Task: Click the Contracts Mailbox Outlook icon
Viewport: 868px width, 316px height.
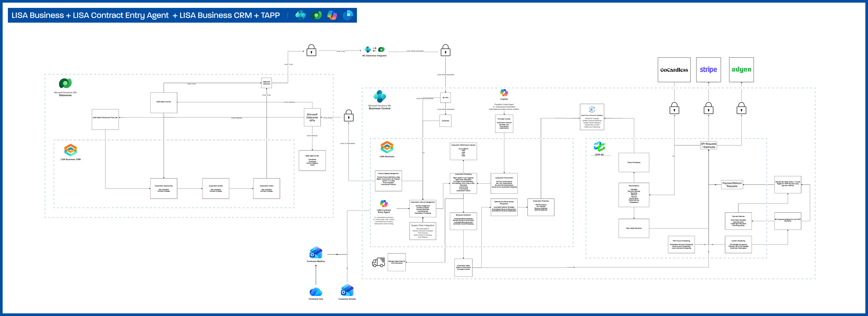Action: click(x=316, y=253)
